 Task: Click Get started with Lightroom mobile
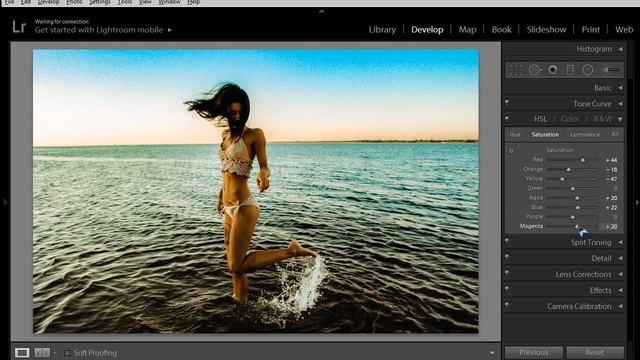(x=99, y=30)
